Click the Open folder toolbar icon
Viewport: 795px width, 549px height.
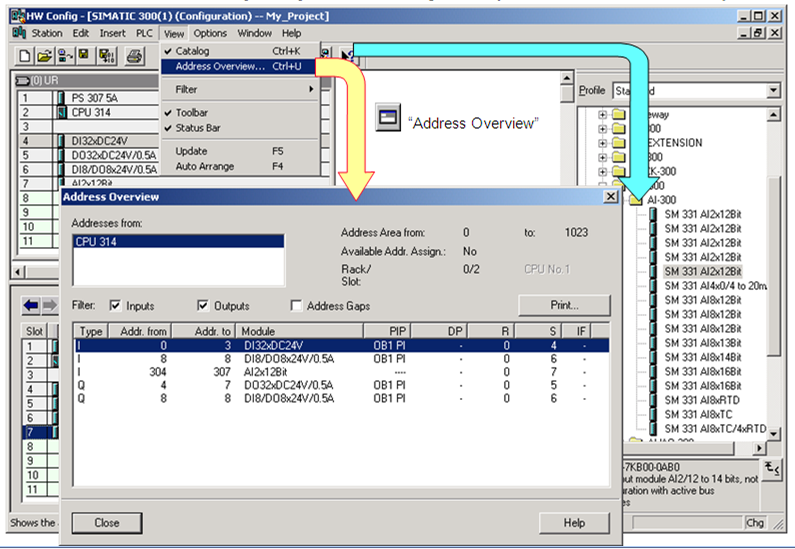coord(45,56)
